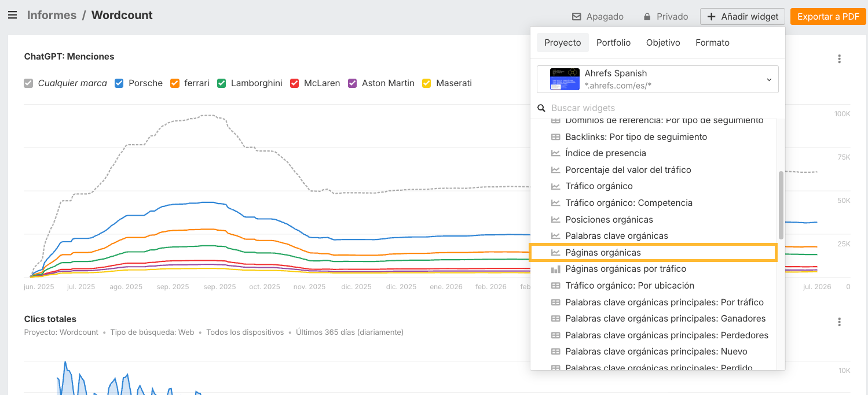This screenshot has height=395, width=868.
Task: Select the Tráfico orgánico widget
Action: click(x=653, y=186)
